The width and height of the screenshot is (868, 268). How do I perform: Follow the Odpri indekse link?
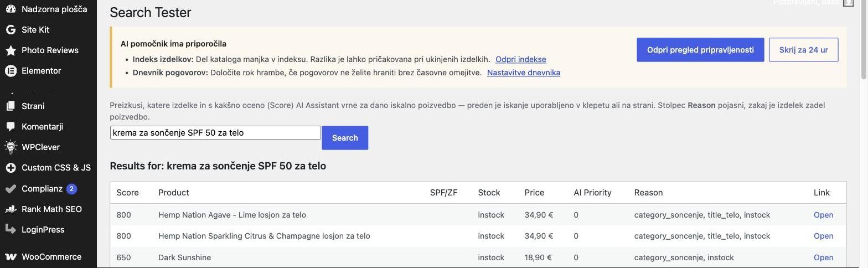tap(520, 59)
